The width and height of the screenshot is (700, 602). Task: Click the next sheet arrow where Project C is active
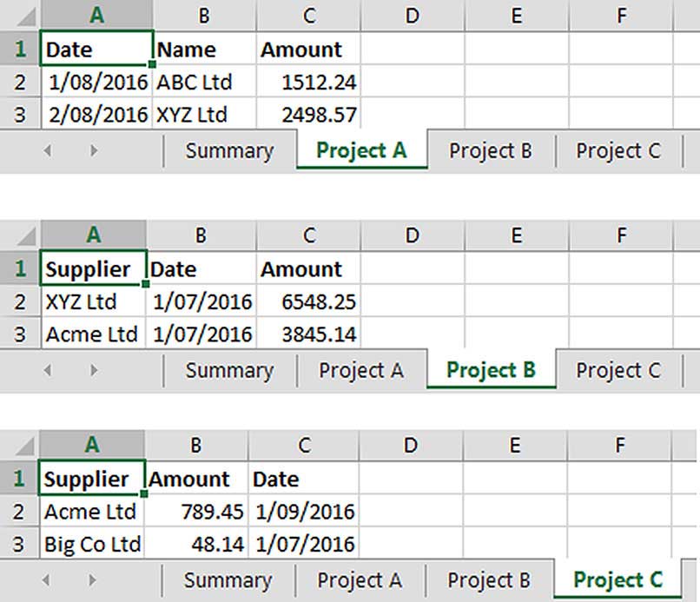pyautogui.click(x=93, y=579)
